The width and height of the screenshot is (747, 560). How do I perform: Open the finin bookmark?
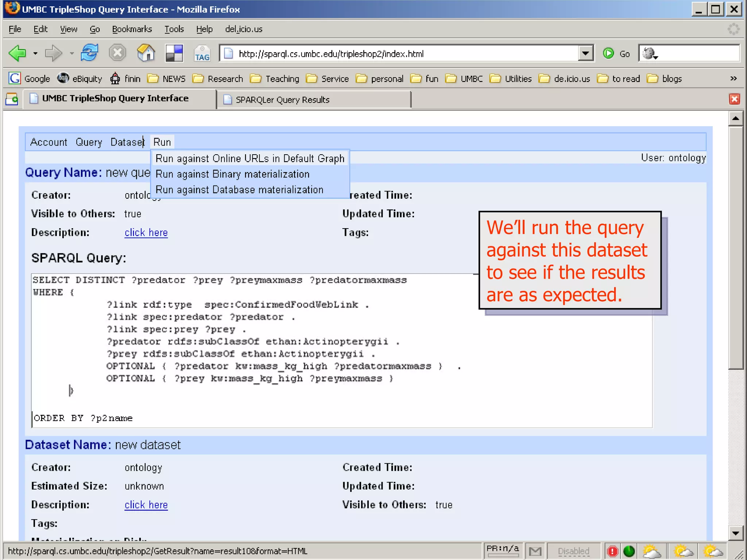(x=125, y=78)
